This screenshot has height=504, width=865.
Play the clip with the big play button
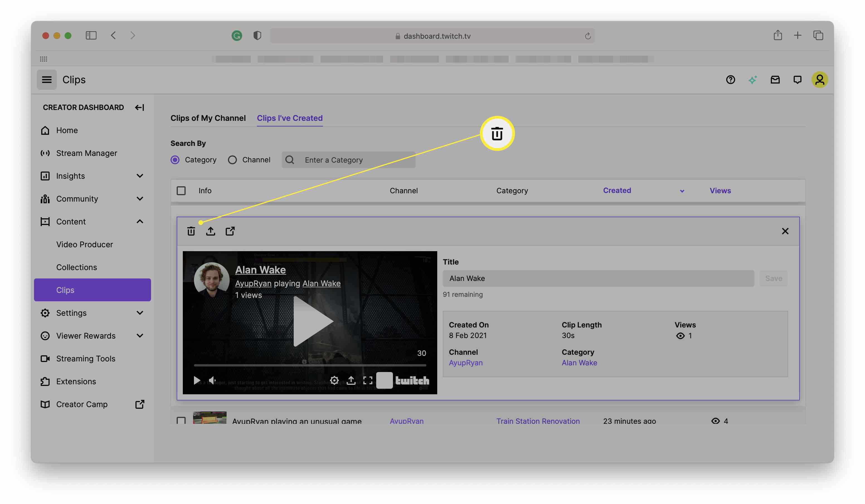[x=313, y=322]
